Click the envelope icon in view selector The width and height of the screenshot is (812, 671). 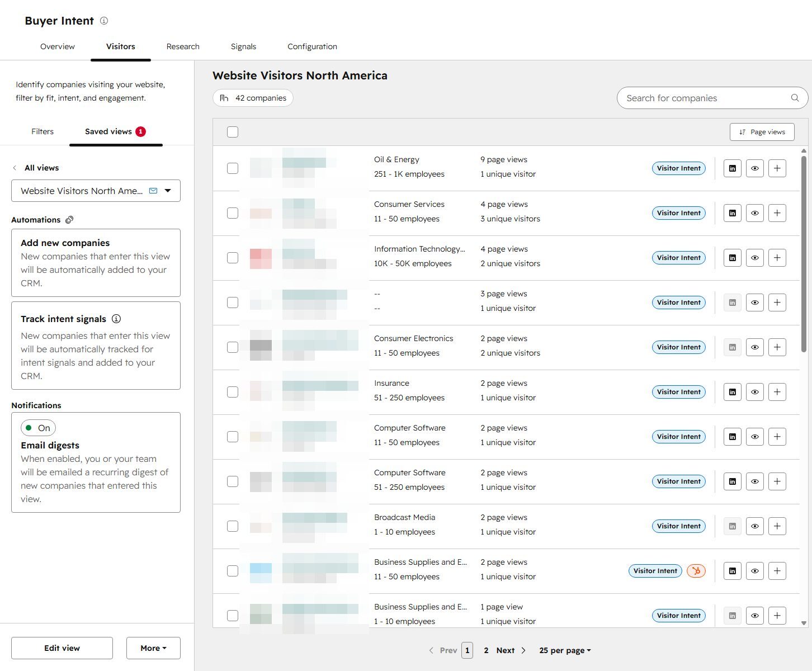click(x=153, y=191)
